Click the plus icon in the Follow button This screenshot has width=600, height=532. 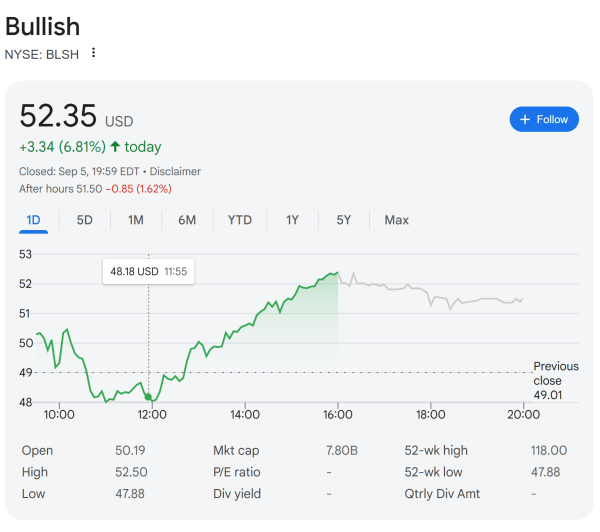(x=524, y=119)
